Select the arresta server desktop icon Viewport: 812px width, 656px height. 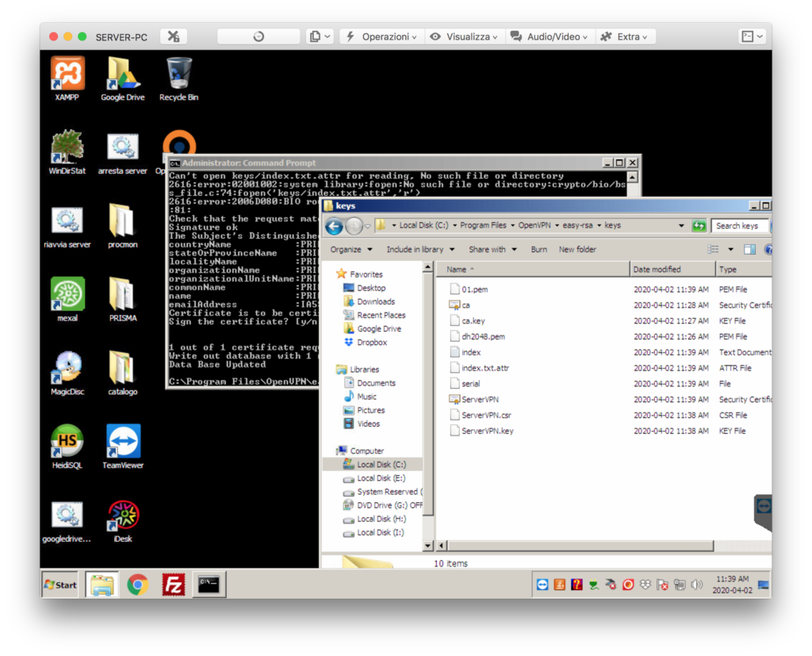[123, 153]
